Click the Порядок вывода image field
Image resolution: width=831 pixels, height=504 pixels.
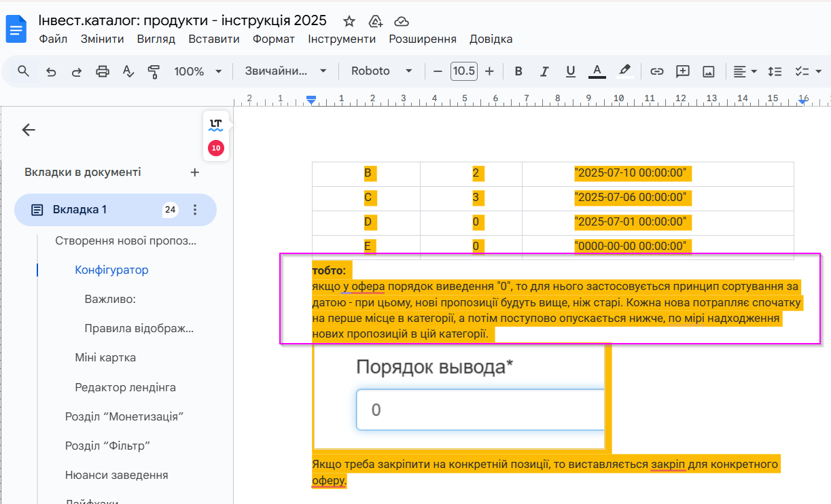click(480, 410)
